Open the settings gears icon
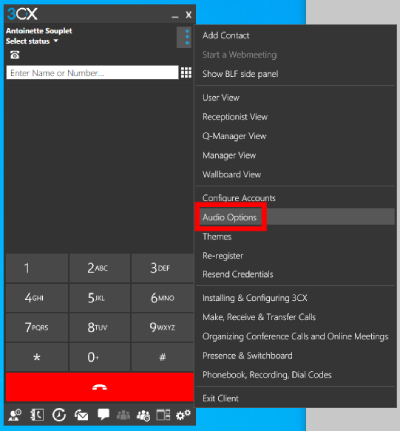Viewport: 400px width, 431px height. click(x=183, y=415)
